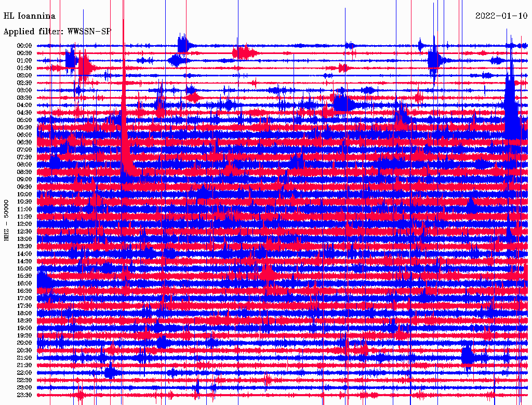Select the 11:00 time label
The height and width of the screenshot is (405, 532).
[x=24, y=209]
